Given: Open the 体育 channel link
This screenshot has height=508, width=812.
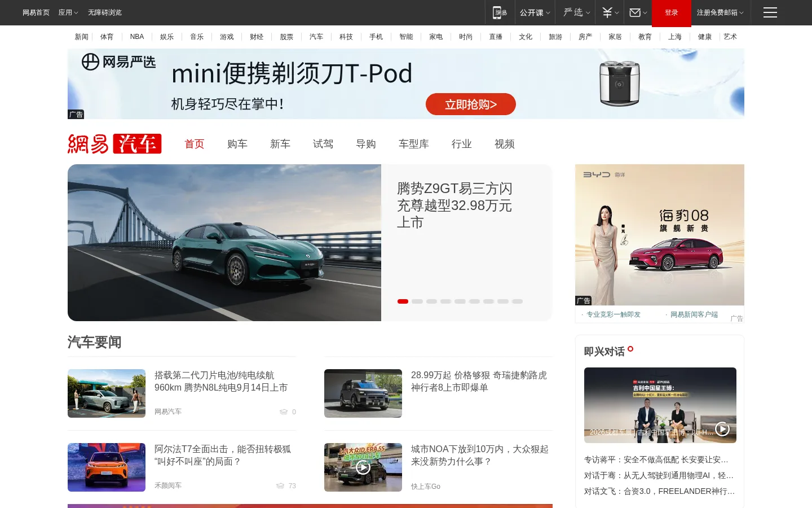Looking at the screenshot, I should coord(107,37).
